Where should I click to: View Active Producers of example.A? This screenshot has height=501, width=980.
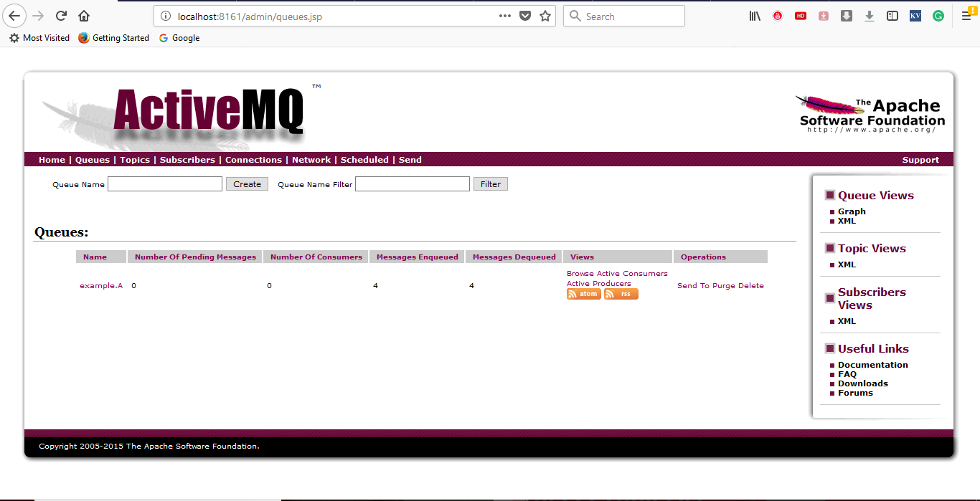tap(599, 283)
